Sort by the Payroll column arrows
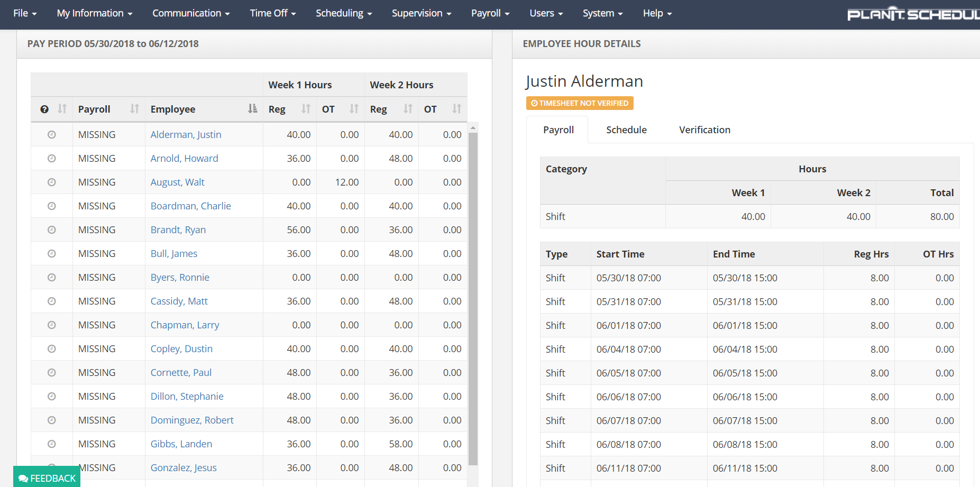Screen dimensions: 980x487 pyautogui.click(x=134, y=109)
